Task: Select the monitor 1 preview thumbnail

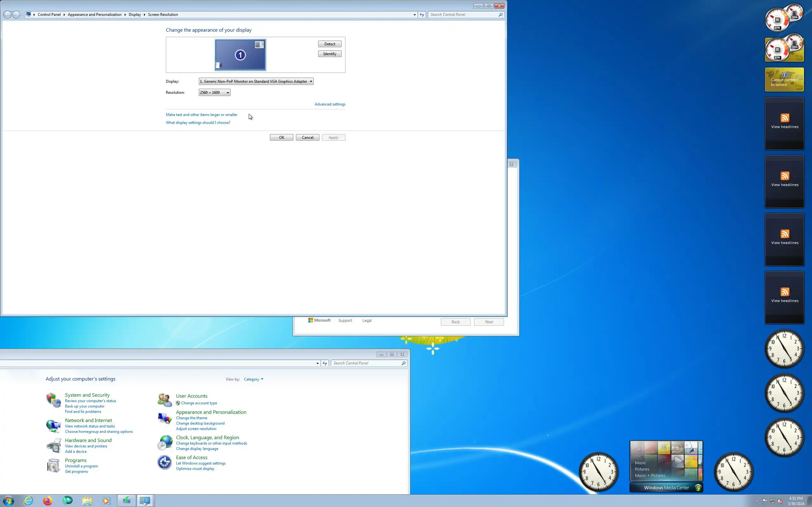Action: (x=240, y=55)
